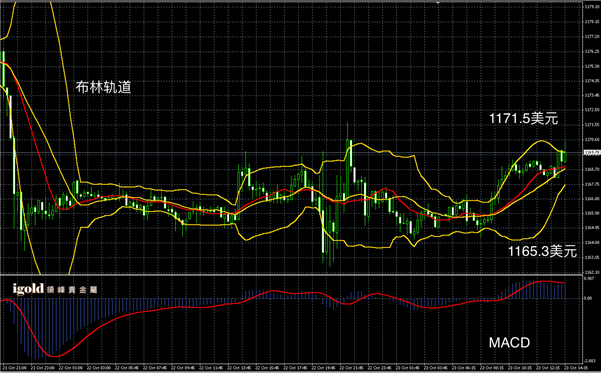Select the 布林轨道 Bollinger label
The image size is (601, 373).
[x=103, y=87]
